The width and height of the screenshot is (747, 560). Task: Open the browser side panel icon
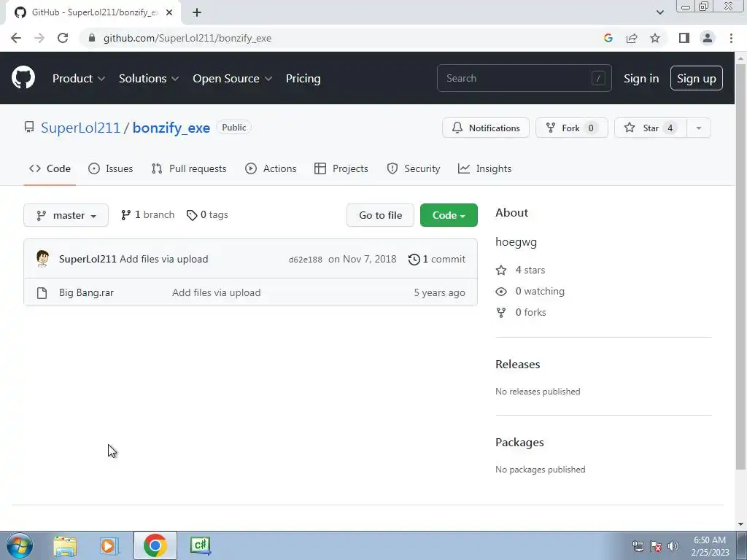click(x=684, y=38)
